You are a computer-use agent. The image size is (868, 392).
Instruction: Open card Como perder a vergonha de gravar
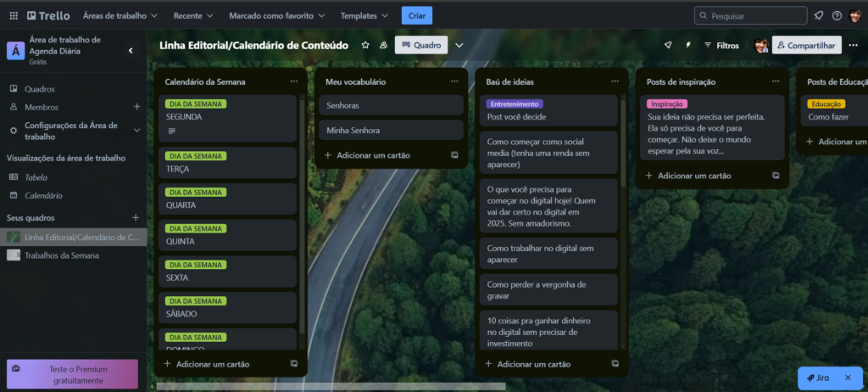coord(548,290)
